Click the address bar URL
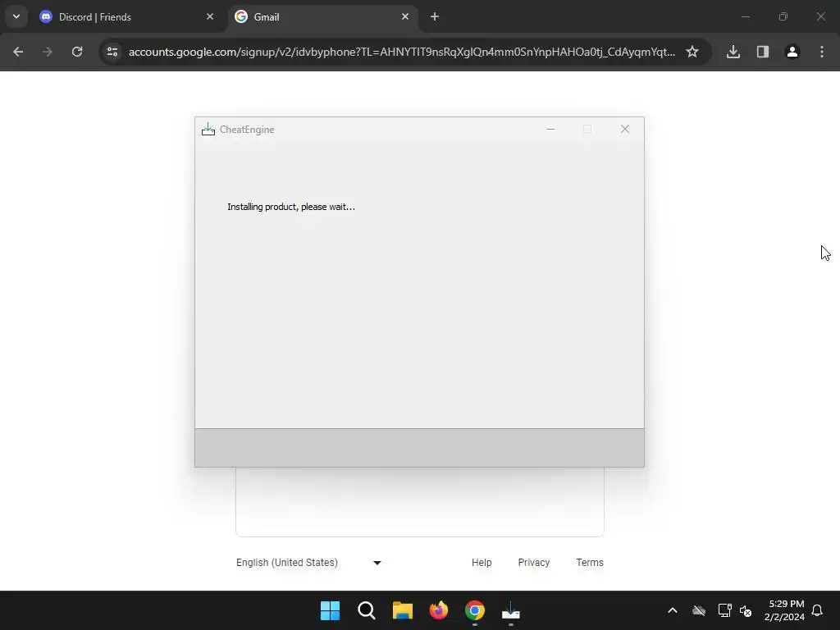This screenshot has width=840, height=630. pos(402,52)
